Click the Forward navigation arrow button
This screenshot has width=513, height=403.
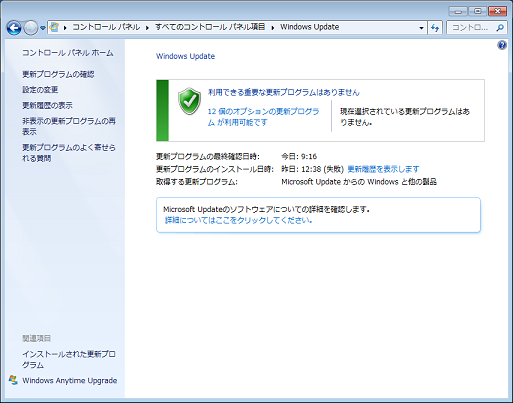(31, 28)
